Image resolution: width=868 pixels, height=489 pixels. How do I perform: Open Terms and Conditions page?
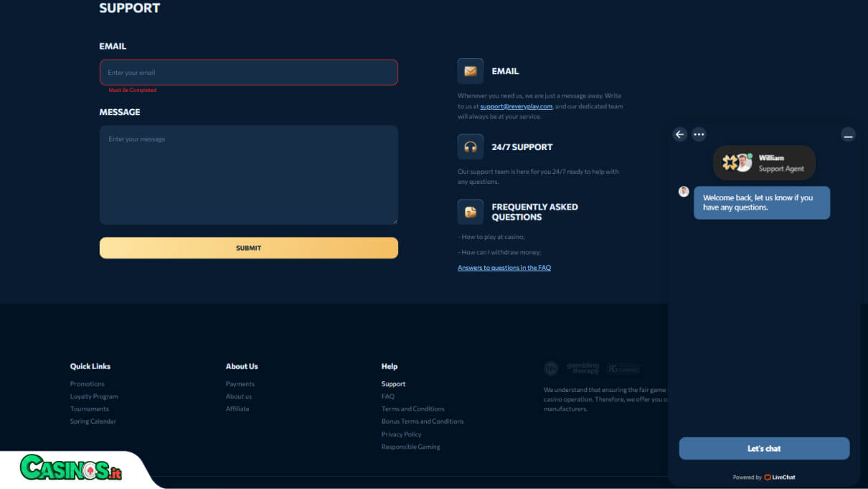pyautogui.click(x=413, y=409)
